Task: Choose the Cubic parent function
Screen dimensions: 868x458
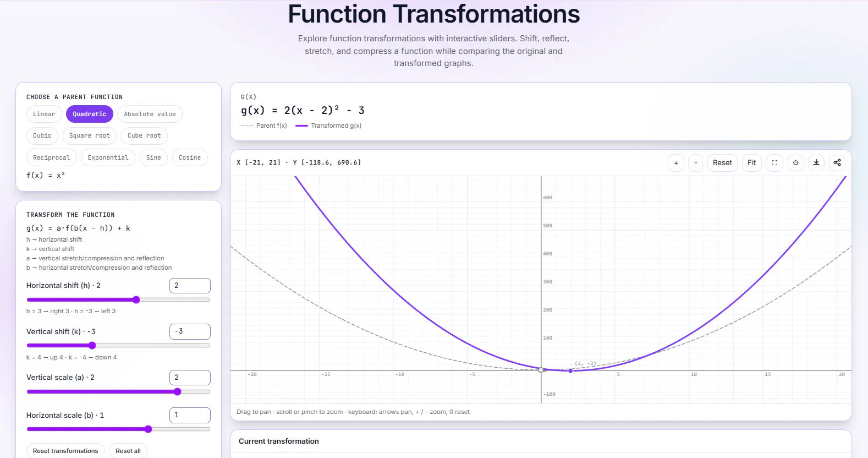Action: click(42, 135)
